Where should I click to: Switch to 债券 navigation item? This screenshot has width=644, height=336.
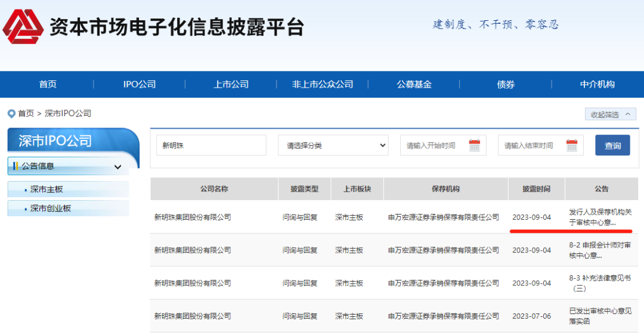[x=506, y=85]
